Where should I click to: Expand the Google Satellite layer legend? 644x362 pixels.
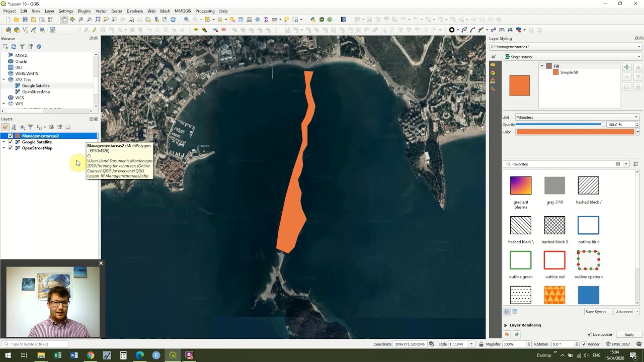(x=4, y=142)
